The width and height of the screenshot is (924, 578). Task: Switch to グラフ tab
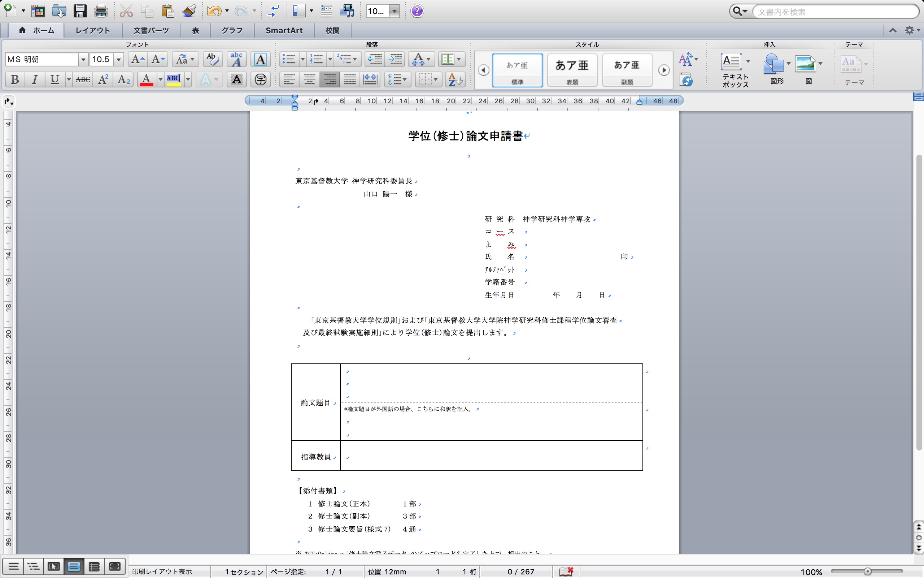(232, 31)
